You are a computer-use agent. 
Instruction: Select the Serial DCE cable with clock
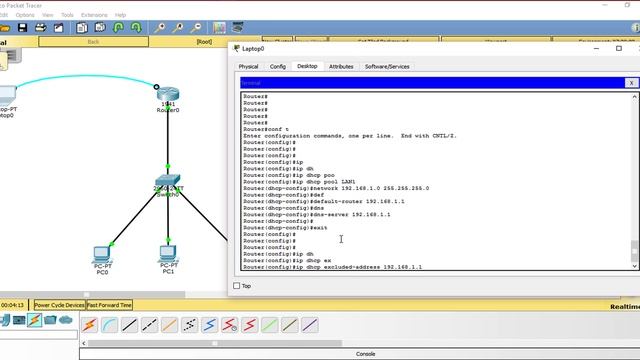229,325
